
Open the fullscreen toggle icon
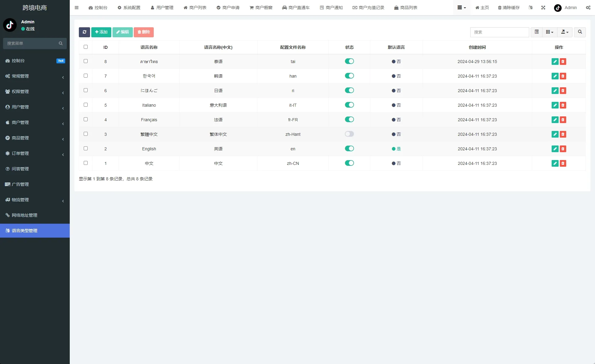(543, 8)
